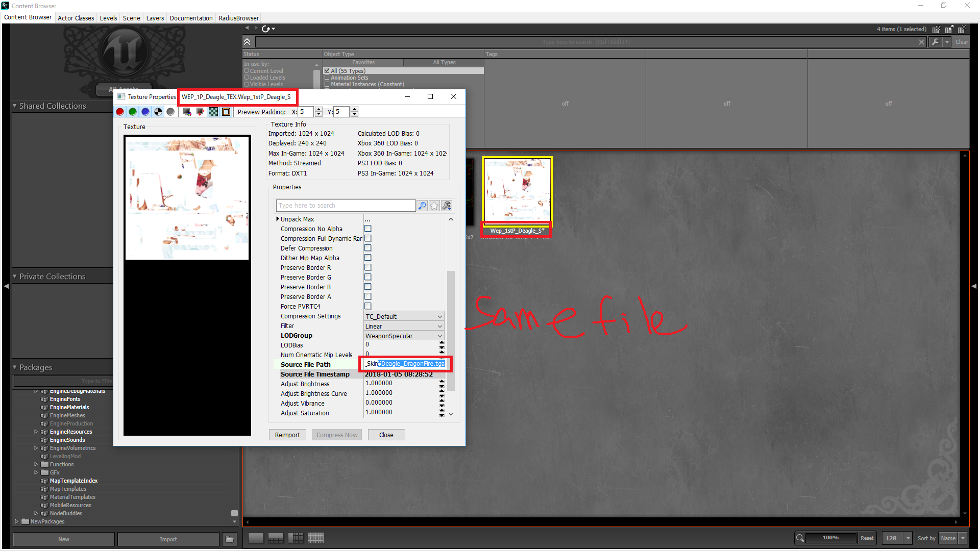Click the favorites star icon in Properties
980x551 pixels.
[x=434, y=206]
